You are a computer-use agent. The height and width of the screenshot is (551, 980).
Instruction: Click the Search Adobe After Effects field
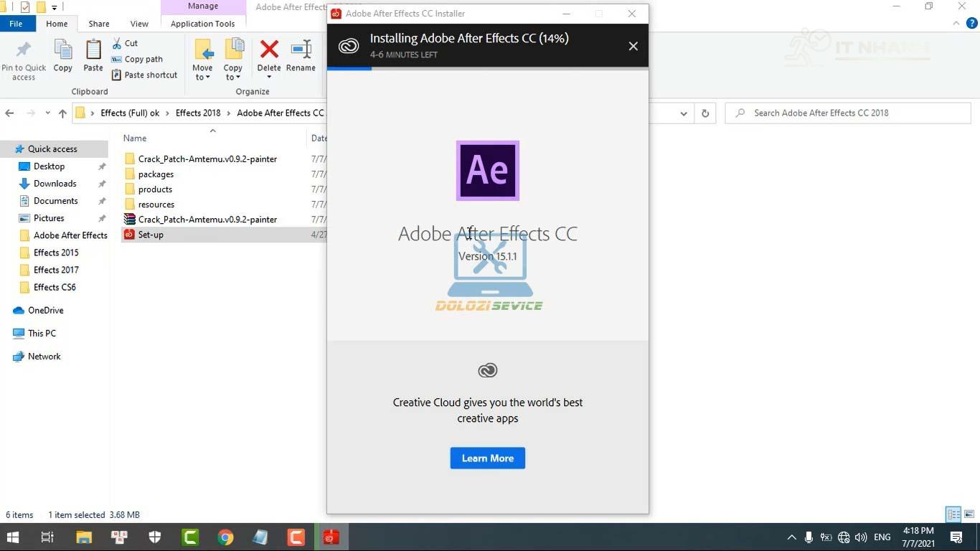coord(848,113)
